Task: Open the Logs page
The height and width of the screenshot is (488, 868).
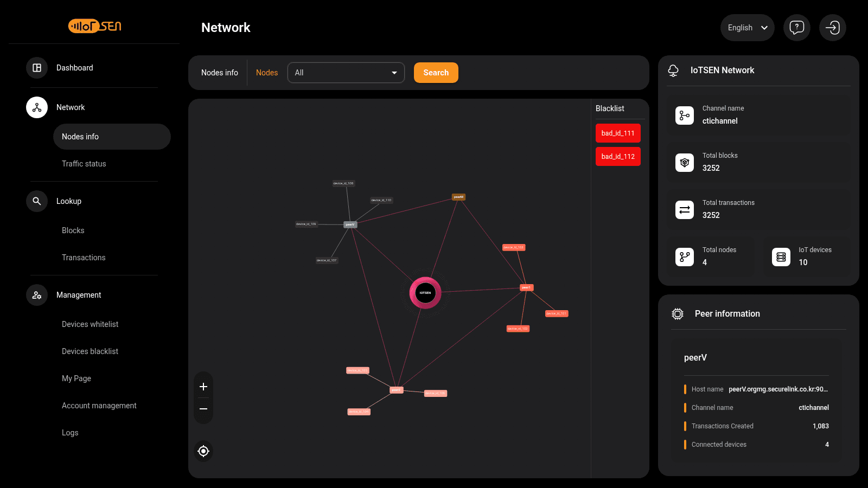Action: click(70, 433)
